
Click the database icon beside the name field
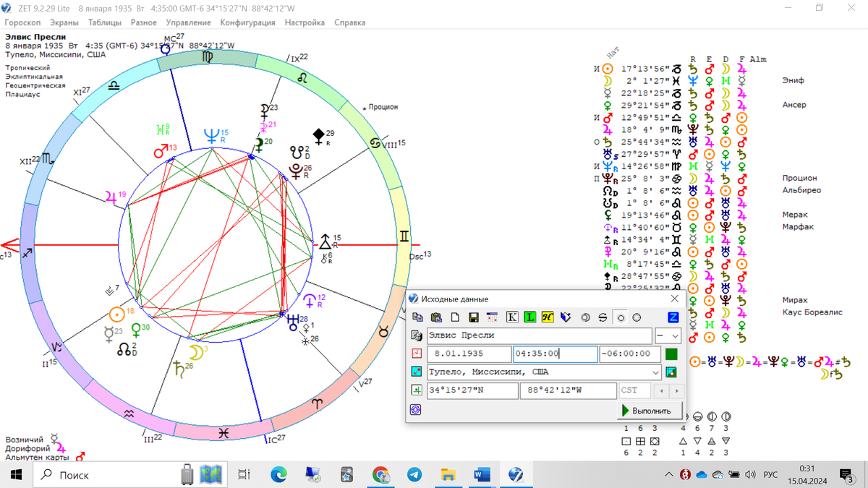click(x=417, y=336)
